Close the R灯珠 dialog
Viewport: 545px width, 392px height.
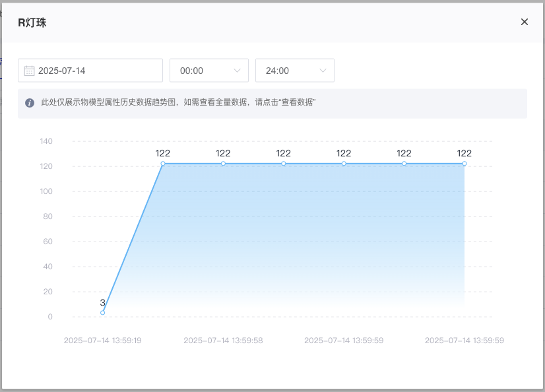point(525,22)
